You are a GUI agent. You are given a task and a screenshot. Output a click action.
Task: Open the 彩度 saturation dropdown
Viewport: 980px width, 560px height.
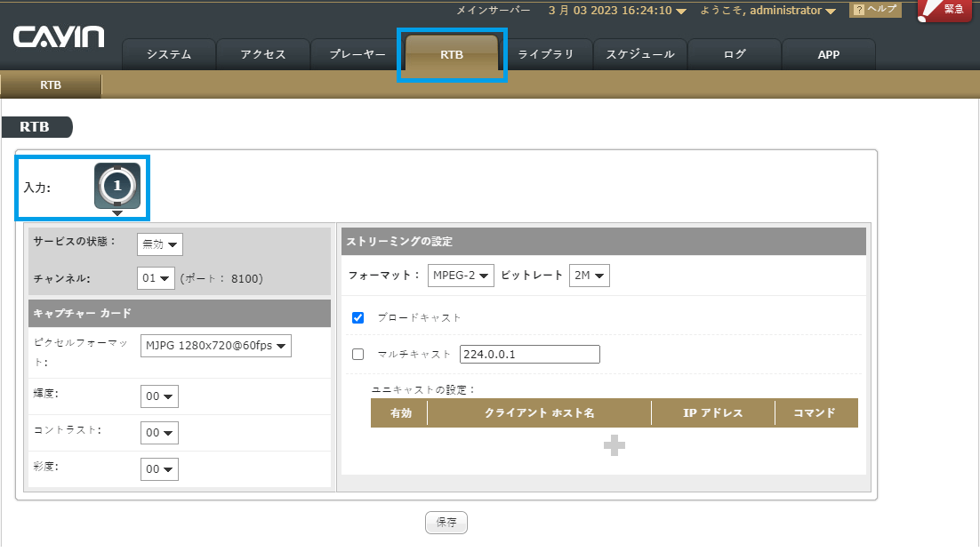(x=159, y=469)
